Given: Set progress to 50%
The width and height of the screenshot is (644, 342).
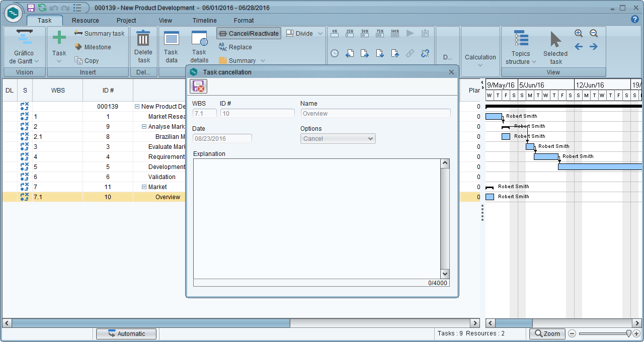Looking at the screenshot, I should [x=365, y=33].
